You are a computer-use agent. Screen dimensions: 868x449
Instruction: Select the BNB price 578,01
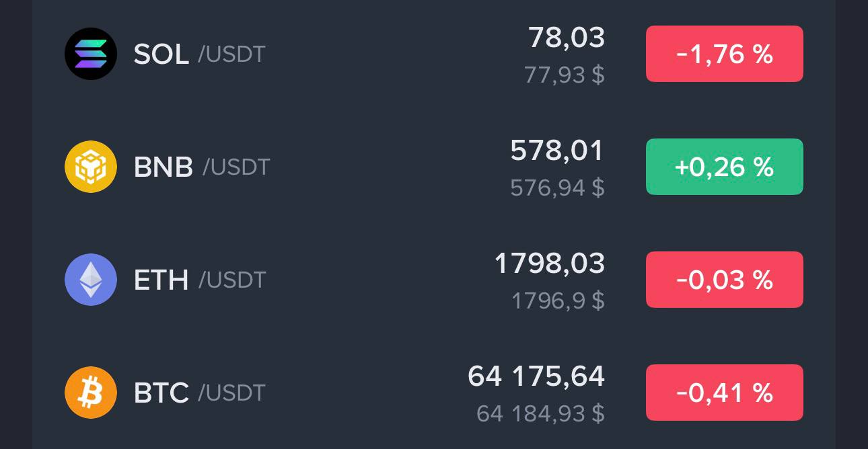coord(557,151)
